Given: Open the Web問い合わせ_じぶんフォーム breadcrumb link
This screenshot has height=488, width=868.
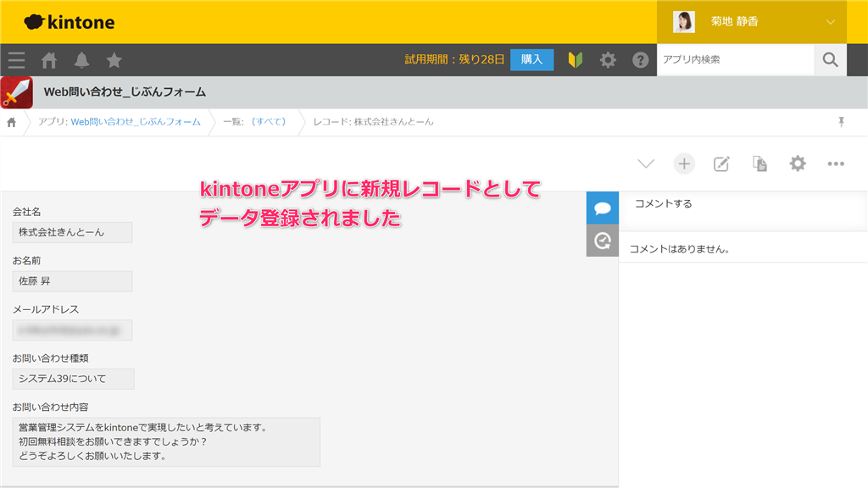Looking at the screenshot, I should point(136,122).
